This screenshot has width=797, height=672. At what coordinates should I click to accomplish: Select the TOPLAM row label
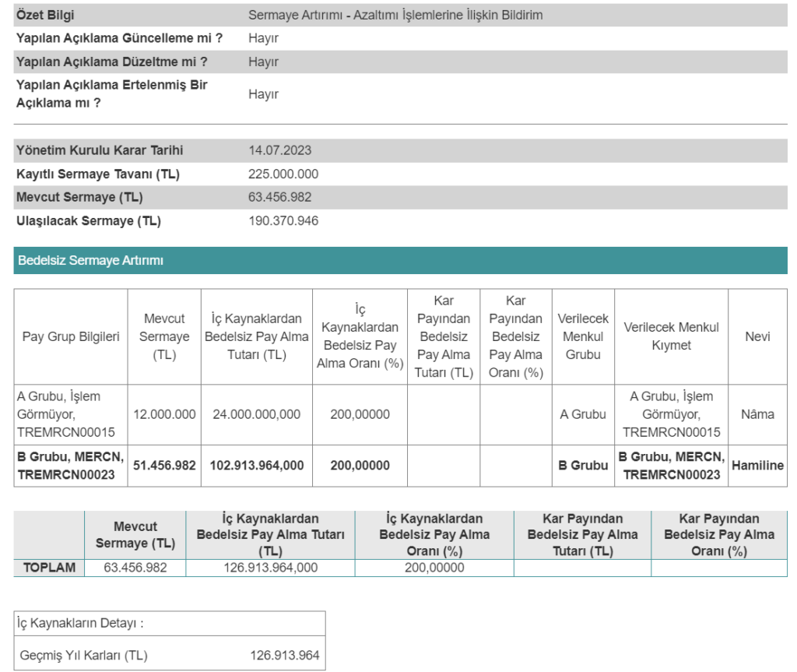click(49, 568)
